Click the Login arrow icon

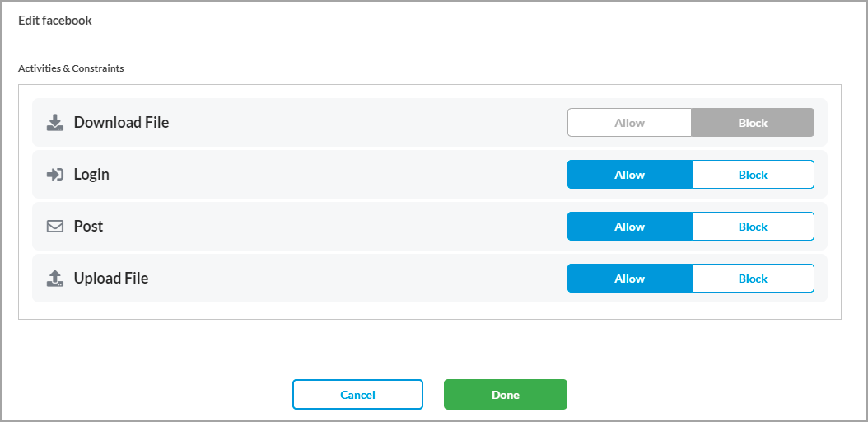click(55, 175)
